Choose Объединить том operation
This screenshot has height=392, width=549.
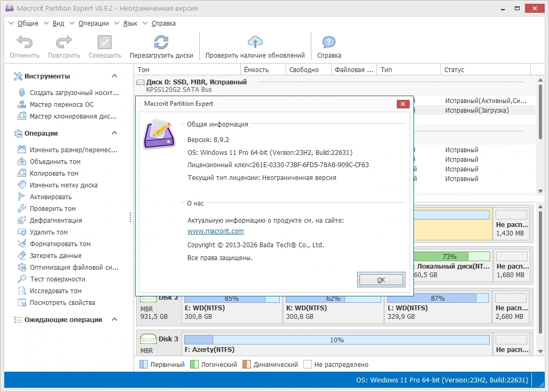pyautogui.click(x=49, y=162)
